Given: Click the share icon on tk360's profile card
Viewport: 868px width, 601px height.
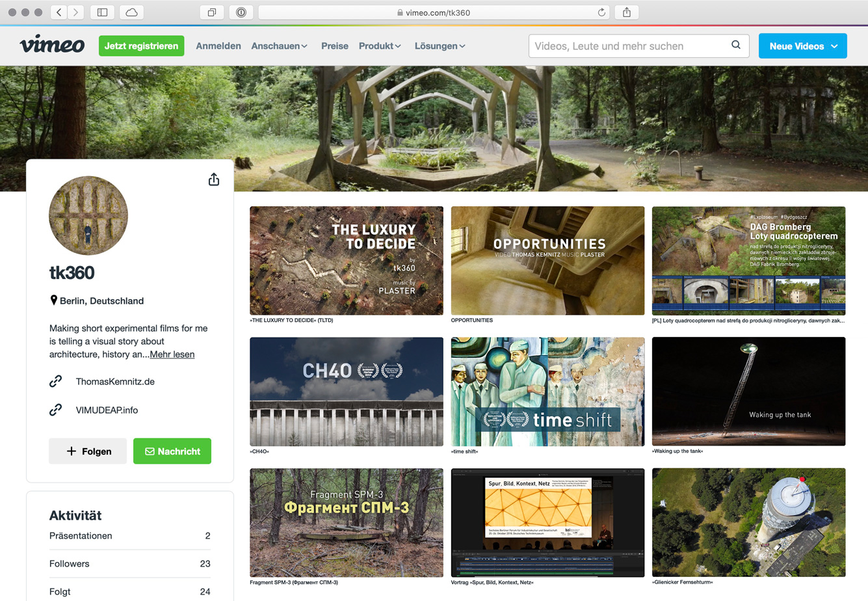Looking at the screenshot, I should click(x=213, y=179).
